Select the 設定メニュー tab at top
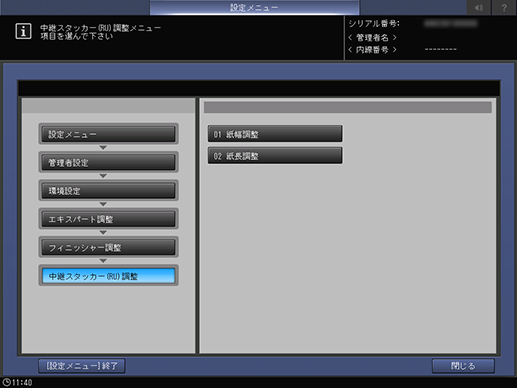517x388 pixels. pyautogui.click(x=254, y=7)
